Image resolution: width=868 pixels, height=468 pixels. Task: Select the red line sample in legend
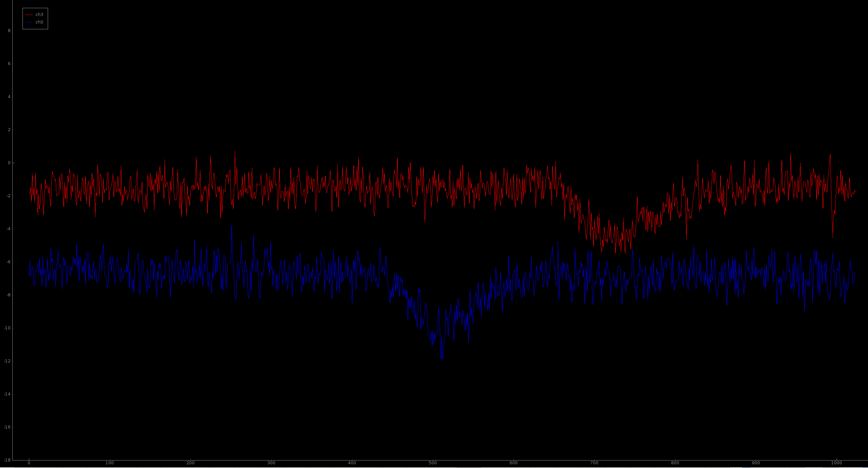point(29,15)
